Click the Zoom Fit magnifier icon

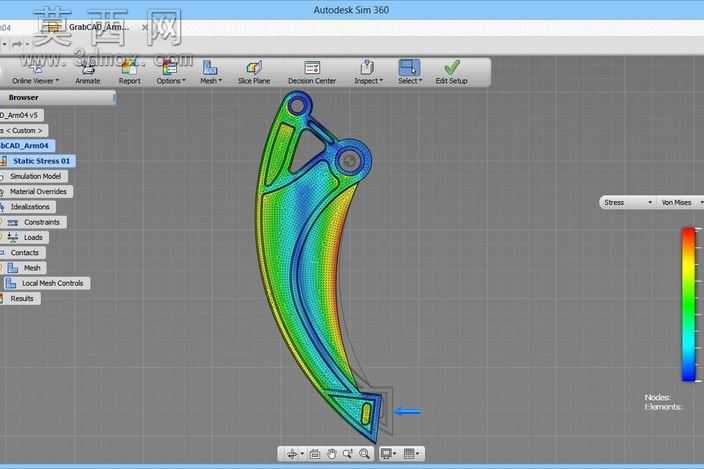coord(364,454)
